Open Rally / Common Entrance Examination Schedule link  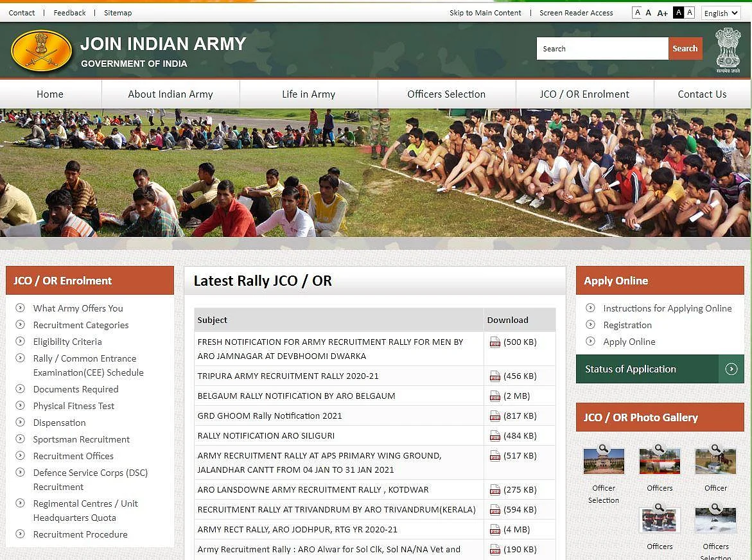[x=88, y=365]
